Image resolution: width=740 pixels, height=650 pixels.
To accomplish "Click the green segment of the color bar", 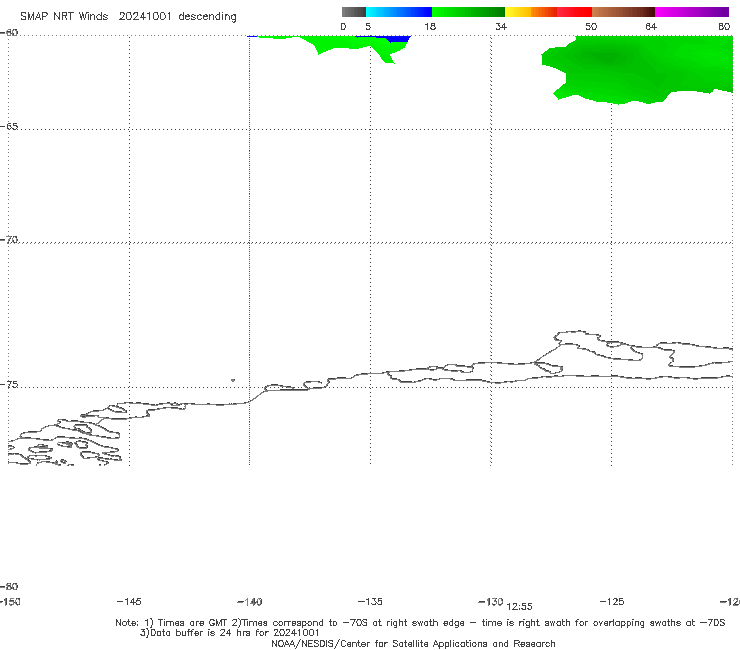I will tap(468, 12).
